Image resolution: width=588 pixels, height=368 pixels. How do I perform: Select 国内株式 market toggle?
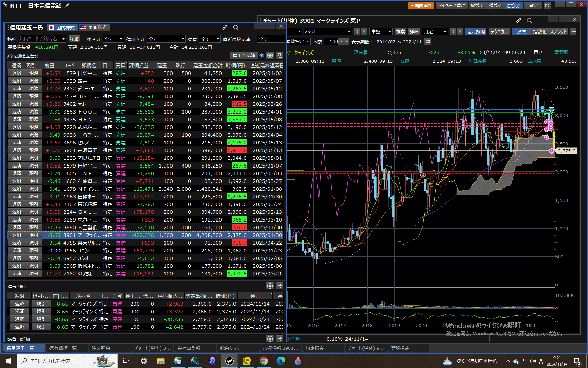[62, 27]
